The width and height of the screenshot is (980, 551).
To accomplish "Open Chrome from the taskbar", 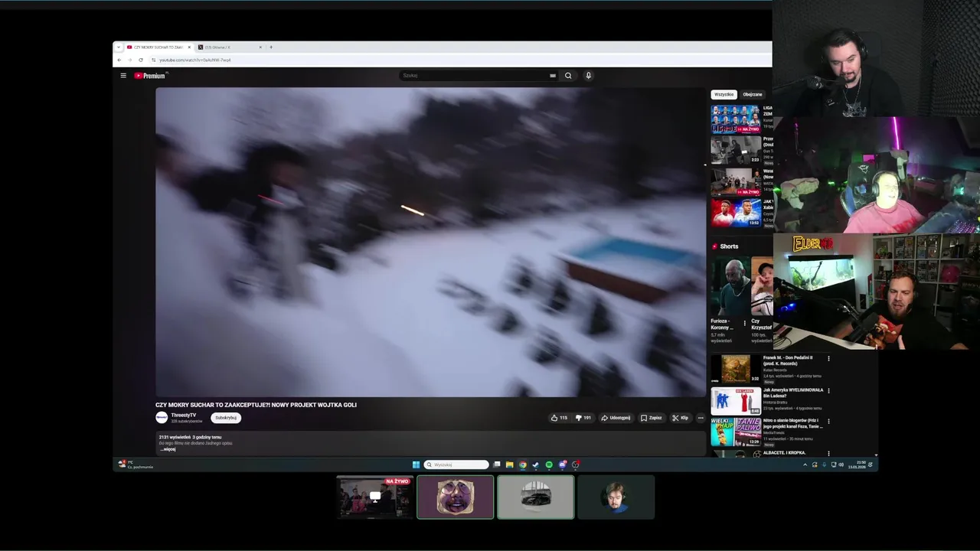I will coord(522,465).
